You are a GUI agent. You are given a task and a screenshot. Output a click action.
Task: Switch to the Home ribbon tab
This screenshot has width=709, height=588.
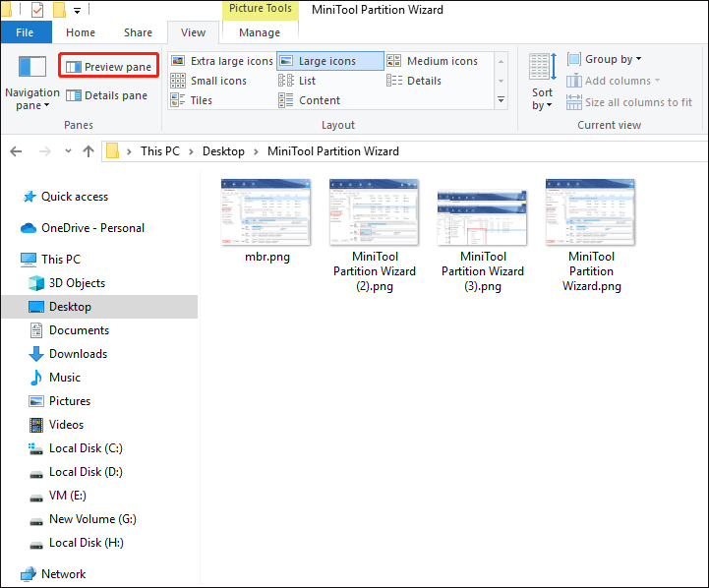pyautogui.click(x=81, y=32)
